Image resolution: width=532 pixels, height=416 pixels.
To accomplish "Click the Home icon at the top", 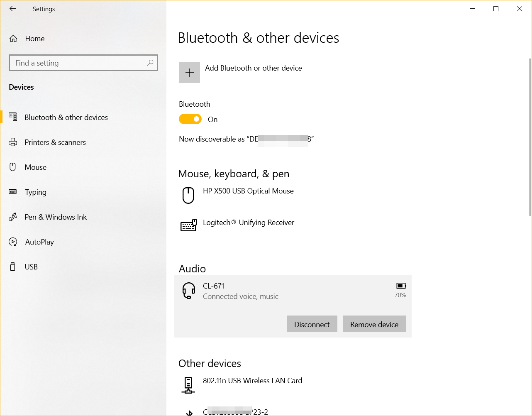I will [13, 38].
